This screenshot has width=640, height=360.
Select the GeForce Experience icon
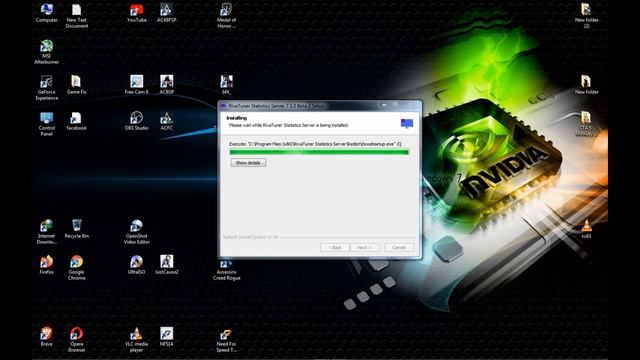(46, 88)
